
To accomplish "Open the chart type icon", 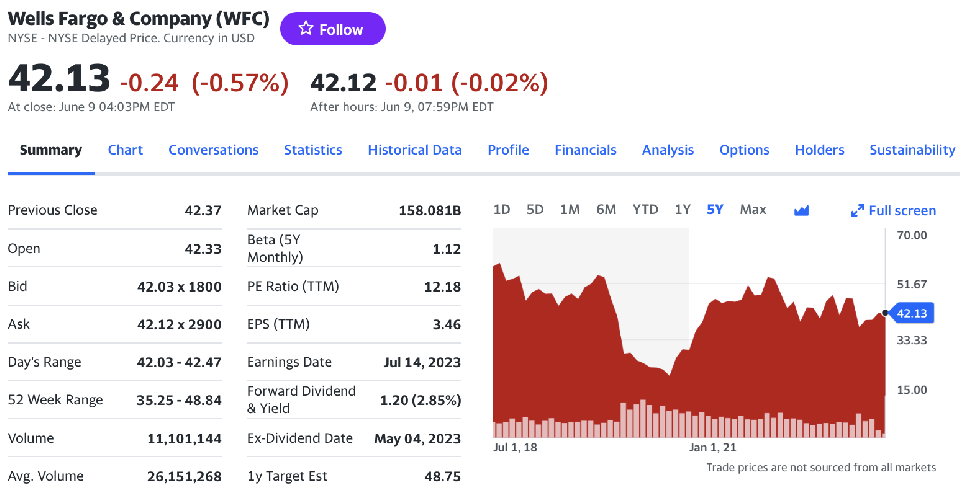I will point(801,210).
